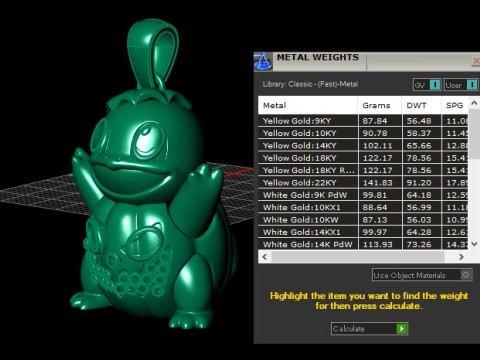480x360 pixels.
Task: Click the 64.28 DWT value
Action: 419,232
